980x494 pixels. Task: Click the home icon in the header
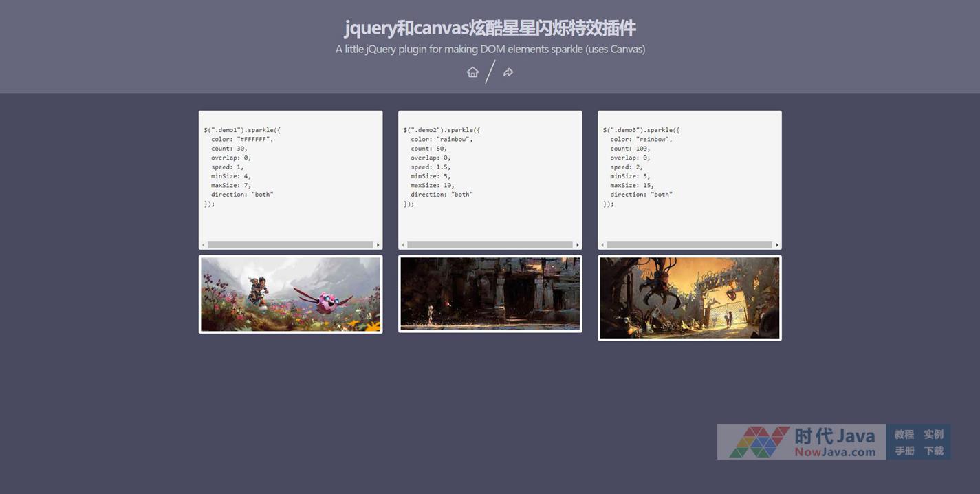pos(472,72)
